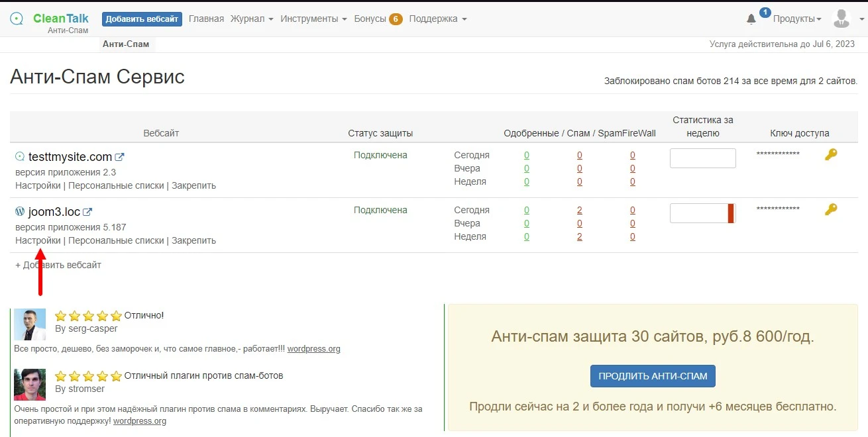
Task: Click the CleanTalk logo icon
Action: (17, 19)
